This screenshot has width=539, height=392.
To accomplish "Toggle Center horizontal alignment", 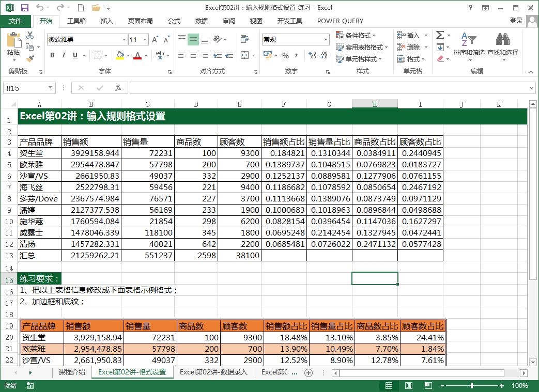I will pos(193,55).
